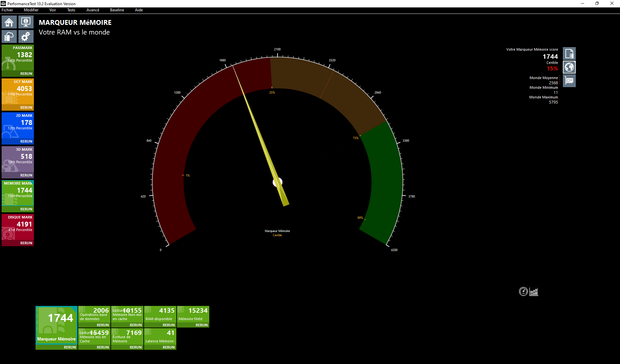Rerun the PassMark overall test
The height and width of the screenshot is (364, 620).
[x=26, y=74]
